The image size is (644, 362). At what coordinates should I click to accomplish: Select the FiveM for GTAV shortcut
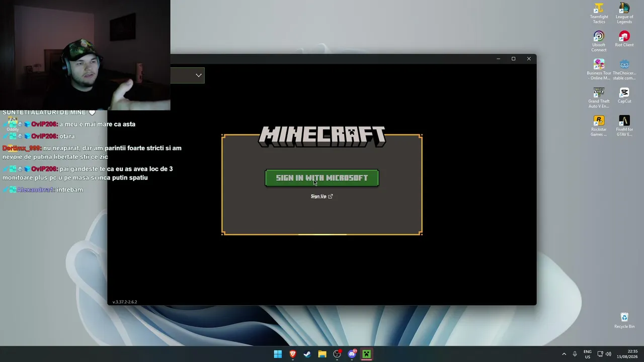tap(624, 126)
